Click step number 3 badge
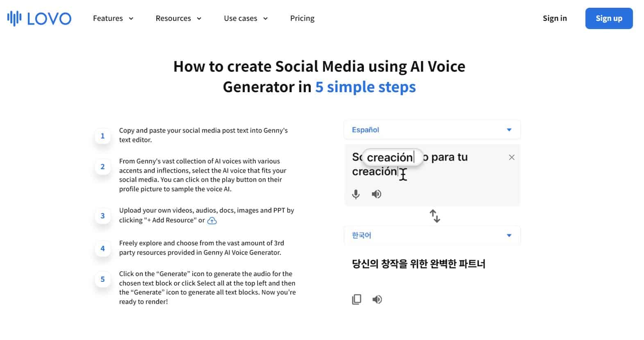This screenshot has width=644, height=340. (103, 216)
